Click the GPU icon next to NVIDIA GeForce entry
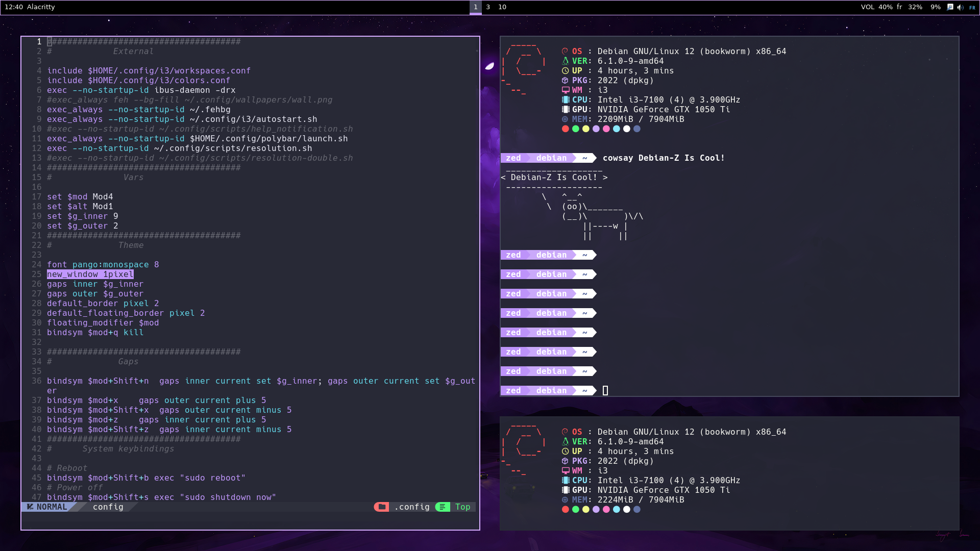The image size is (980, 551). [x=565, y=109]
